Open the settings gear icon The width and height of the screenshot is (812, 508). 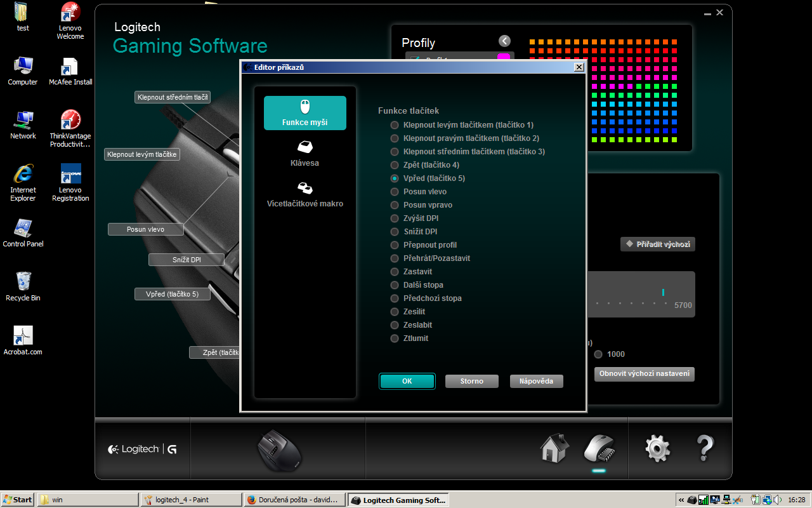click(x=658, y=448)
